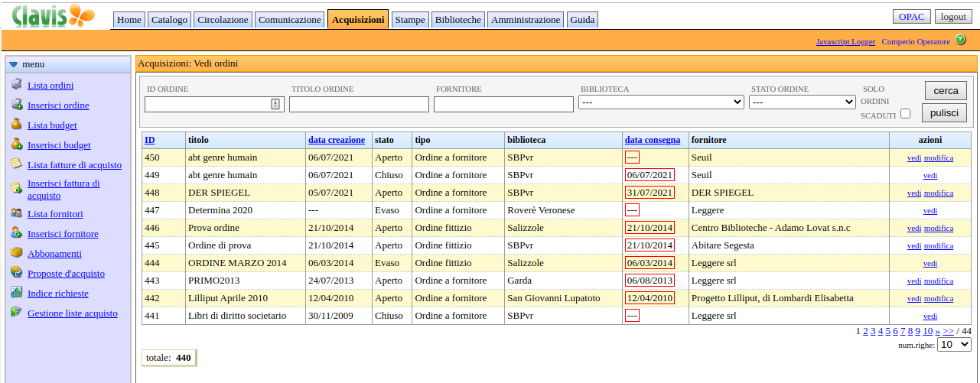Click the green help icon near Comperio Operatore
The image size is (980, 383).
(x=960, y=41)
